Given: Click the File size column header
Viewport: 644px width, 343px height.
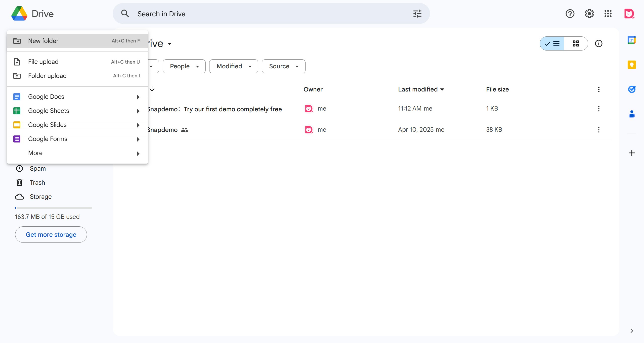Looking at the screenshot, I should [x=497, y=89].
